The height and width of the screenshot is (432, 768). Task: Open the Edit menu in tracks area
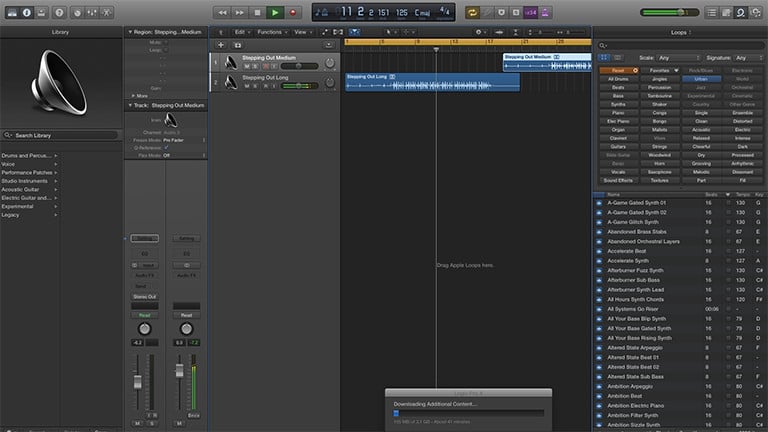pyautogui.click(x=242, y=32)
